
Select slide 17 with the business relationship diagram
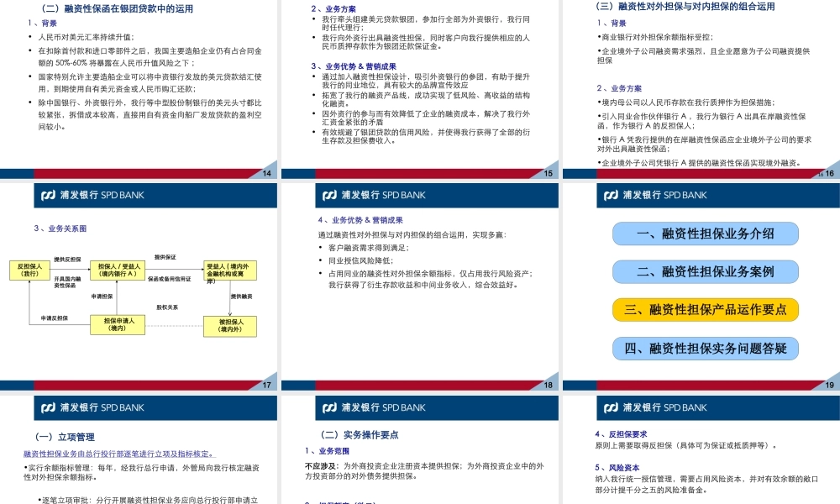(x=139, y=286)
